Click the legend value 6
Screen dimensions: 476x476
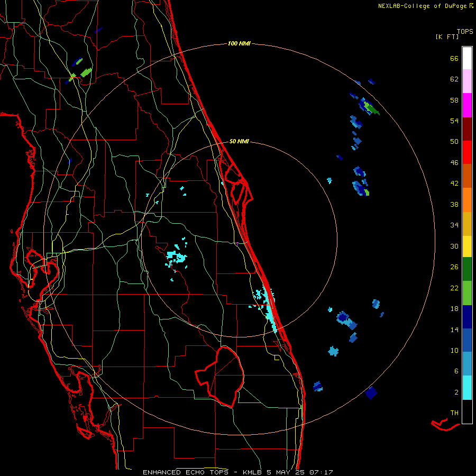(456, 371)
